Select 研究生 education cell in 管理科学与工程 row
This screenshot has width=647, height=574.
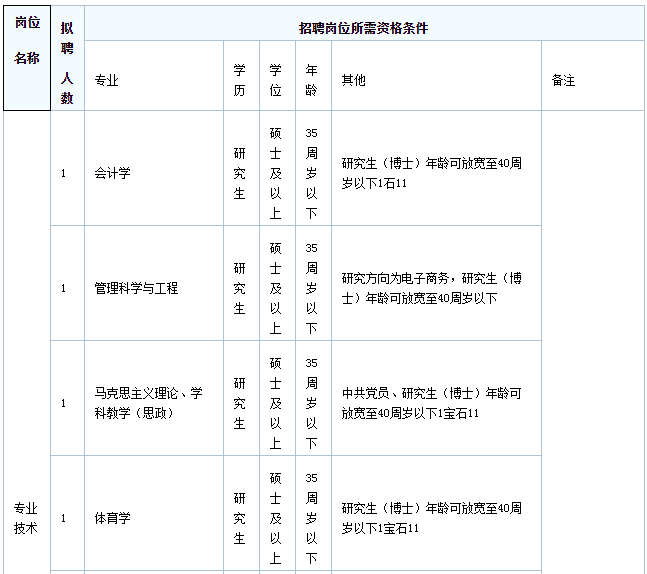240,288
